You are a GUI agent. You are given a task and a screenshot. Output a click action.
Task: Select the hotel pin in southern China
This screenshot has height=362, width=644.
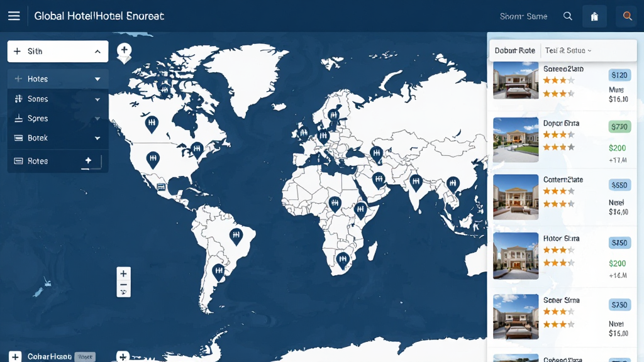(x=453, y=184)
